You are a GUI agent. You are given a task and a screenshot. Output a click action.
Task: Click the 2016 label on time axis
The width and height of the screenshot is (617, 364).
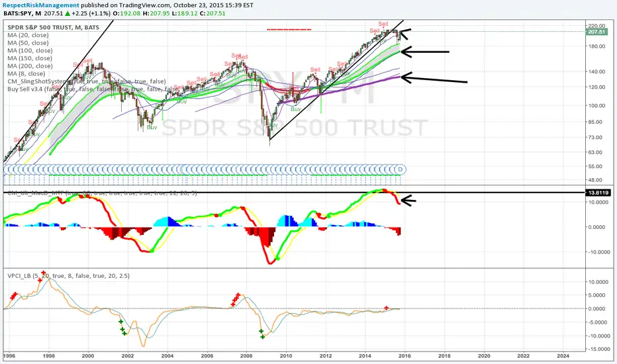[x=404, y=356]
